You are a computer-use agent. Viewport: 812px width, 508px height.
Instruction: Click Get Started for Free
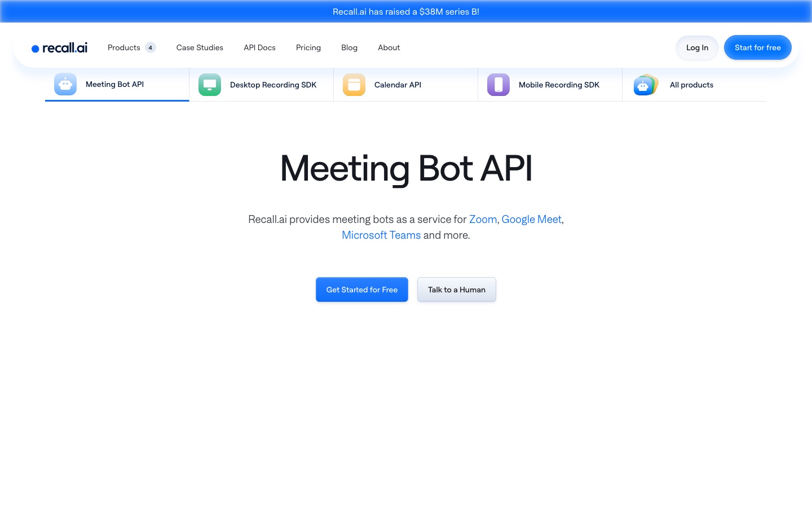(362, 290)
